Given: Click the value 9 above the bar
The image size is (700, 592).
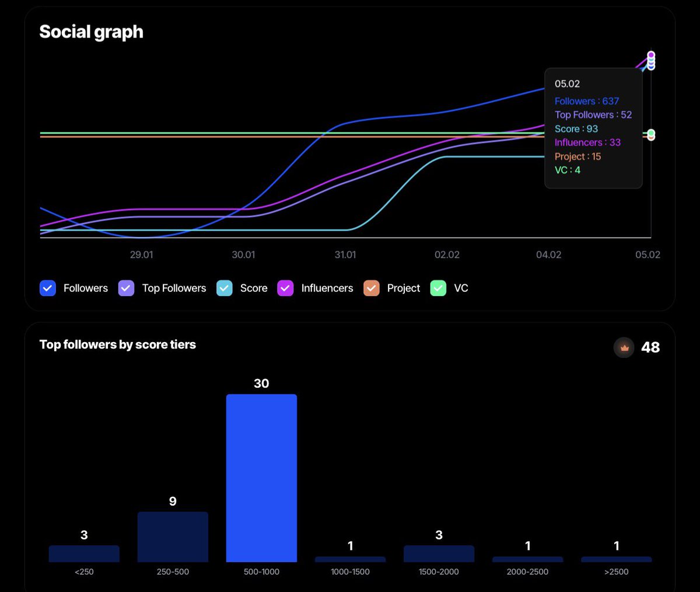Looking at the screenshot, I should coord(173,502).
